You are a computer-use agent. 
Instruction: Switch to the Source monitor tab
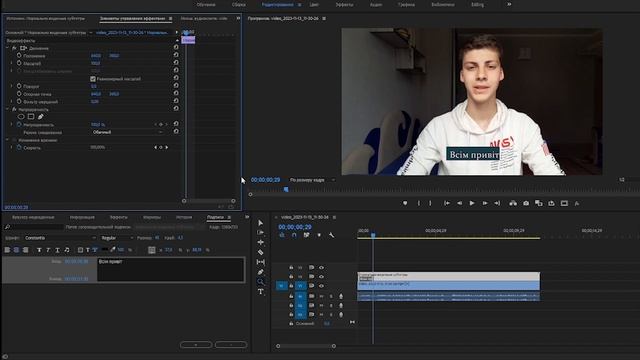(x=46, y=18)
